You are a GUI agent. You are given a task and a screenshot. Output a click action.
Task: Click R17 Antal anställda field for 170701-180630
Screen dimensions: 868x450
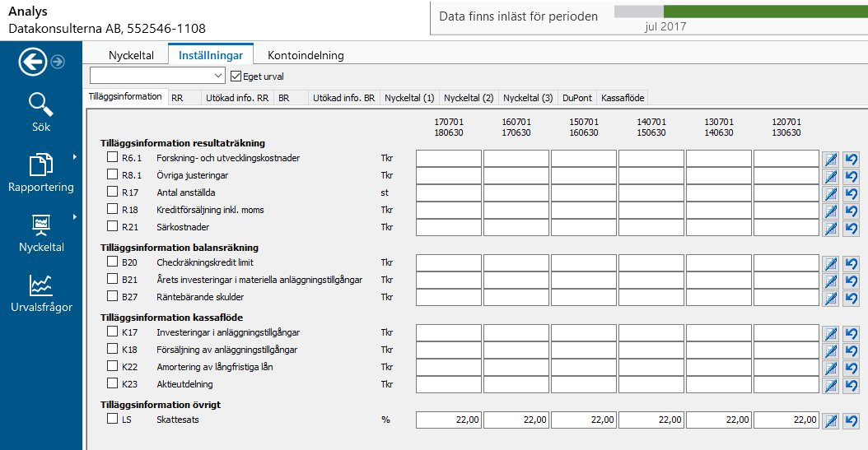coord(449,193)
